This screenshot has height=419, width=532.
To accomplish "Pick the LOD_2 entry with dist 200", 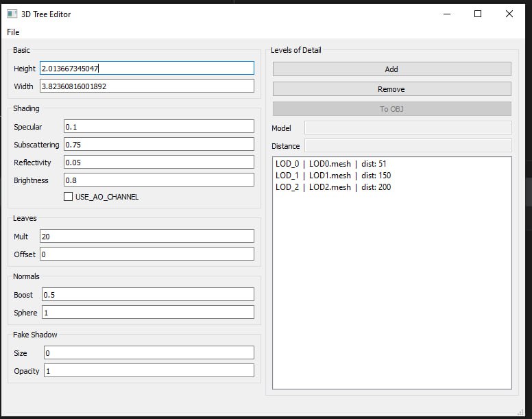I will 333,187.
